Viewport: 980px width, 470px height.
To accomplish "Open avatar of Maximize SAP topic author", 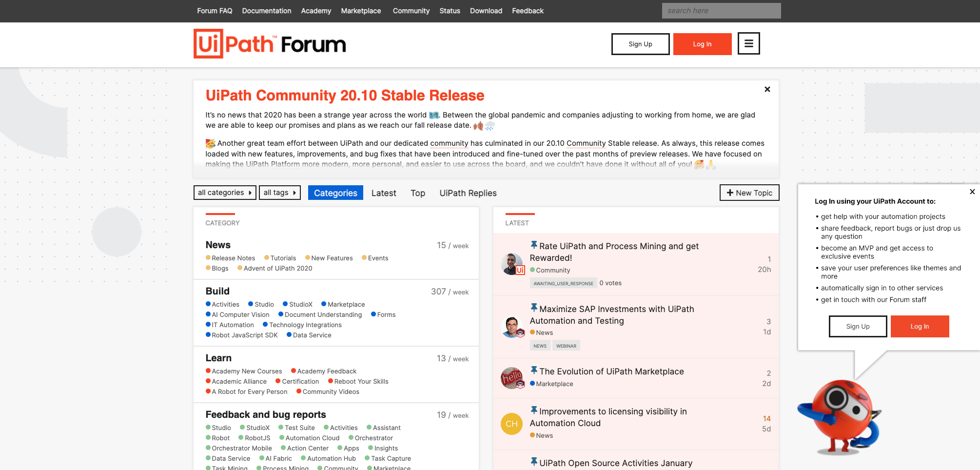I will coord(512,327).
